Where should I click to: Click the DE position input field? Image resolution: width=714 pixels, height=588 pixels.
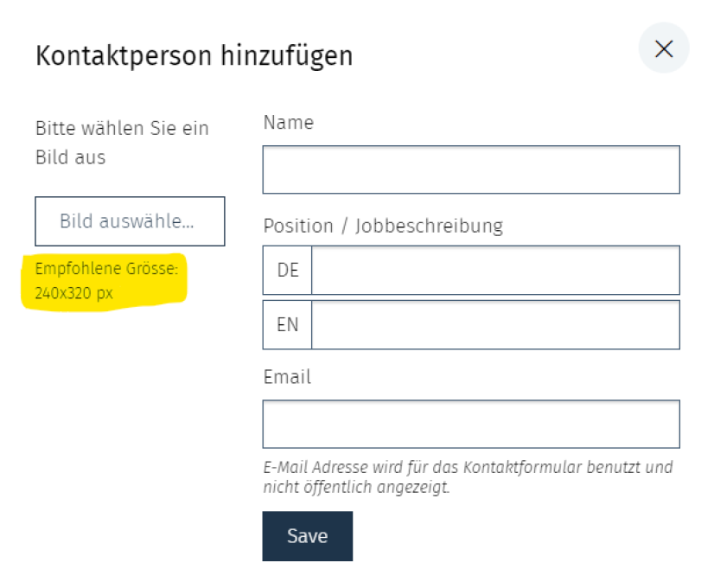tap(495, 270)
